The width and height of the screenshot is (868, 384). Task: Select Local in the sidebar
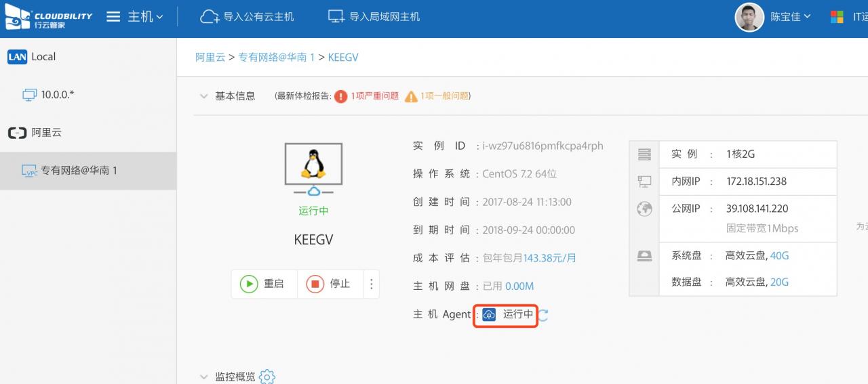point(43,57)
